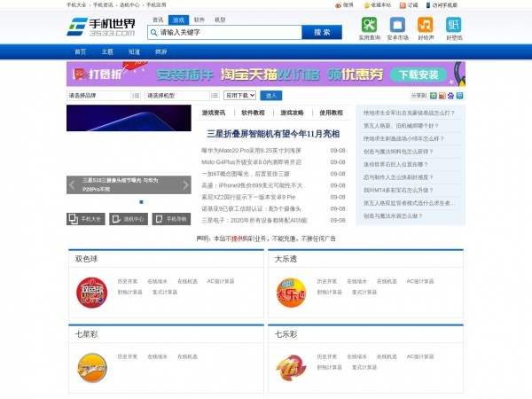Click 复式计算器 under 七乐彩

click(364, 367)
